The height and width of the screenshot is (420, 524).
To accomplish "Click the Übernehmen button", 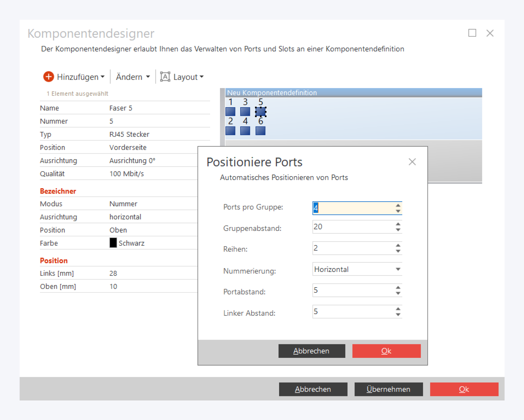I will tap(388, 389).
